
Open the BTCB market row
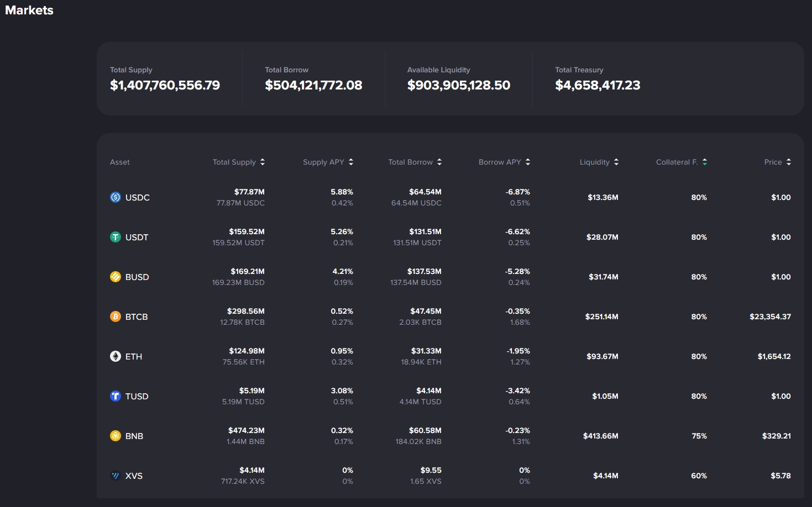450,316
